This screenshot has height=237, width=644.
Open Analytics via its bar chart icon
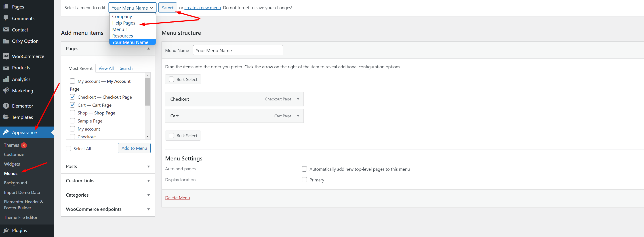click(x=6, y=79)
